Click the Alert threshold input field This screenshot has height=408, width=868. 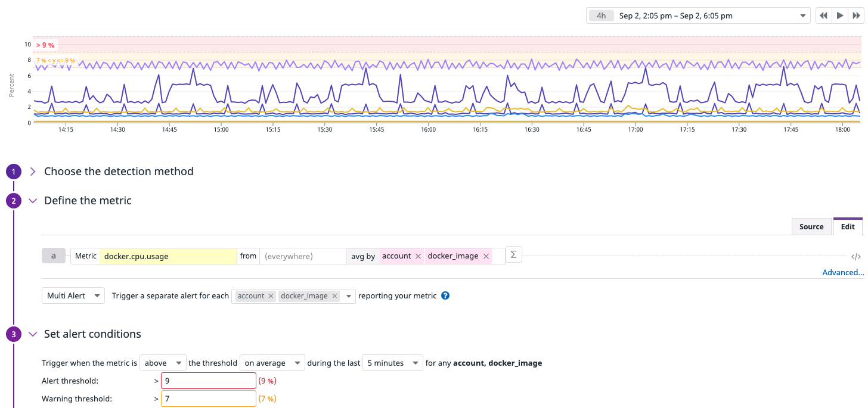click(208, 381)
